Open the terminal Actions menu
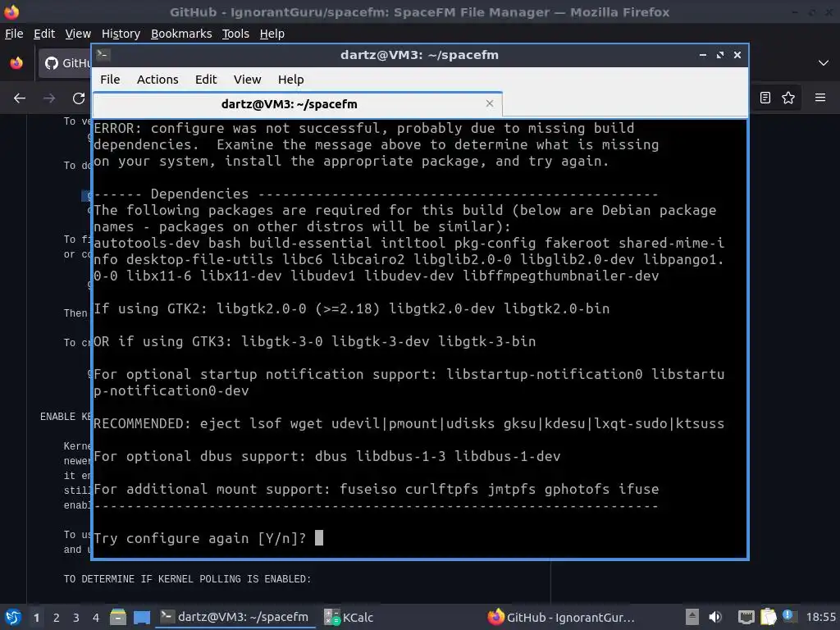 tap(157, 80)
